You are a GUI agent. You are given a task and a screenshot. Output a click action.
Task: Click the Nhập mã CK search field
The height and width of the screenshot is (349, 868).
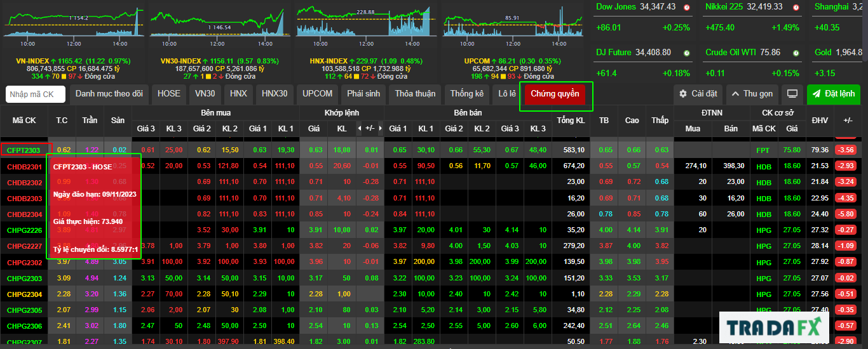36,95
